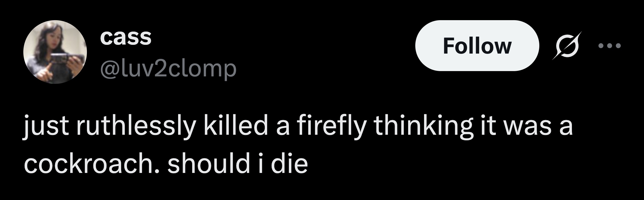
Task: Tap the white Follow pill button
Action: 477,46
